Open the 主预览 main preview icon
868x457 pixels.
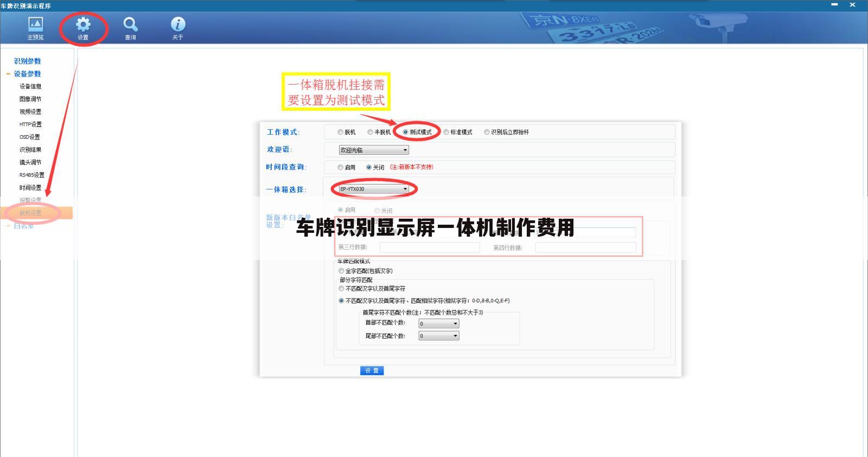[x=35, y=28]
